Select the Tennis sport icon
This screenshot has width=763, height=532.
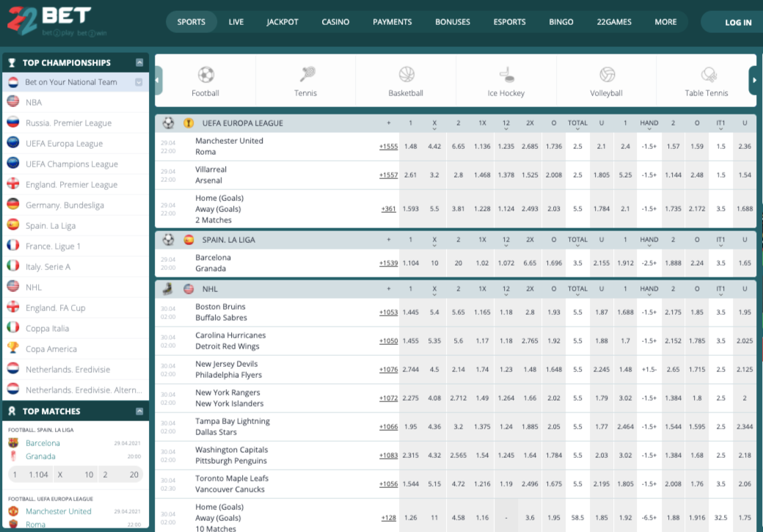[x=306, y=75]
